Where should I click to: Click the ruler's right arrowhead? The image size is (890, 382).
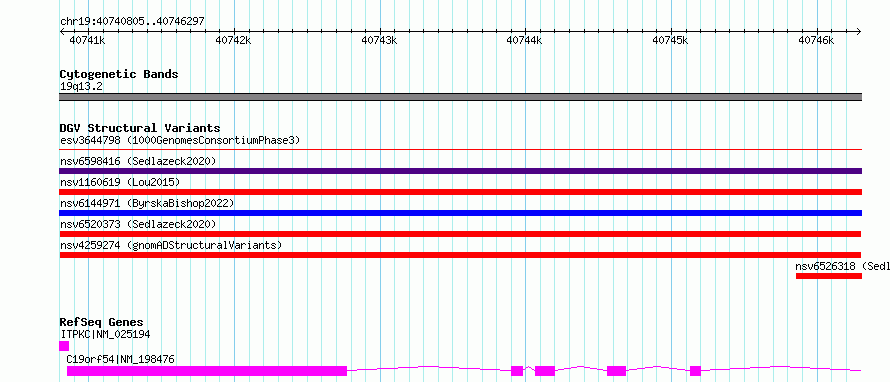point(859,32)
